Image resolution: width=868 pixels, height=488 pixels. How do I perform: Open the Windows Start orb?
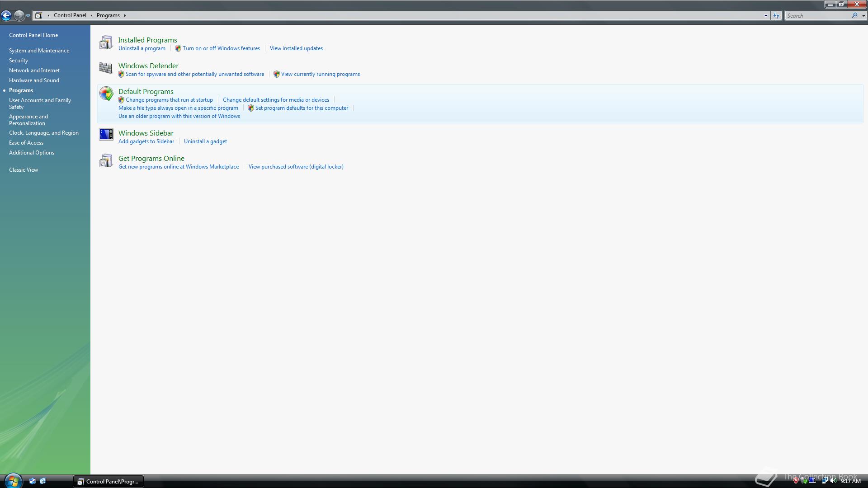pos(13,481)
